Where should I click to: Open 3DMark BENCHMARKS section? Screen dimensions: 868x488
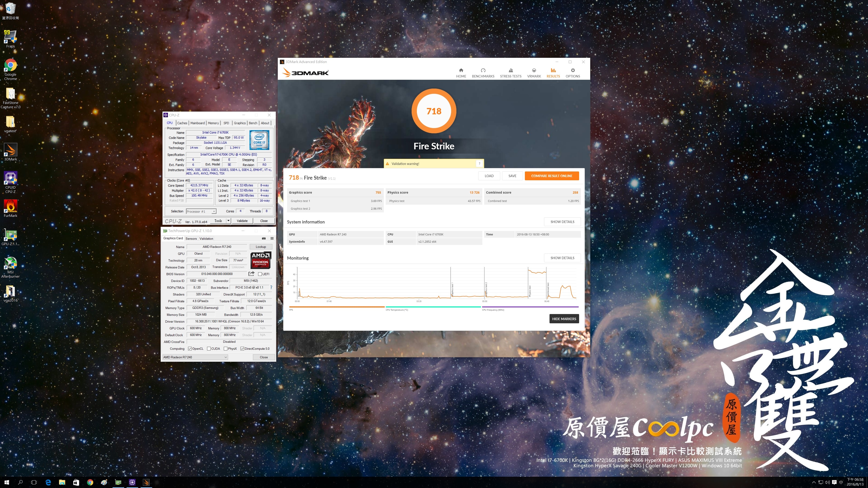[x=483, y=73]
